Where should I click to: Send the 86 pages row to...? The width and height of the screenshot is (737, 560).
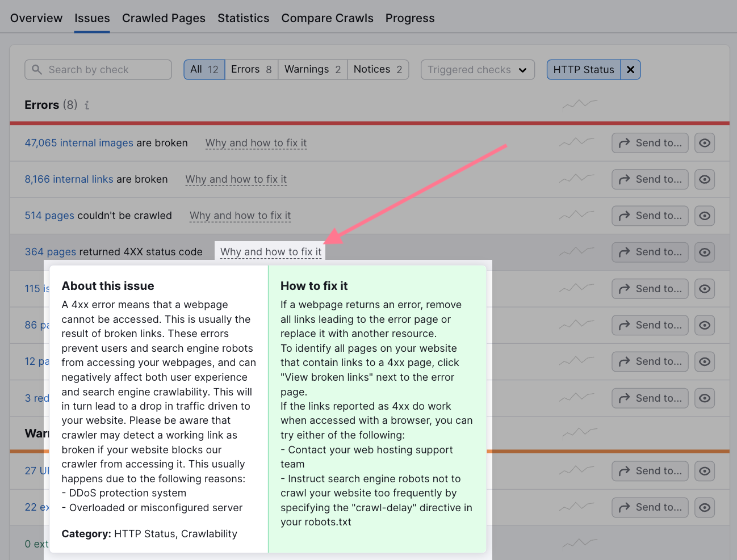[x=650, y=325]
